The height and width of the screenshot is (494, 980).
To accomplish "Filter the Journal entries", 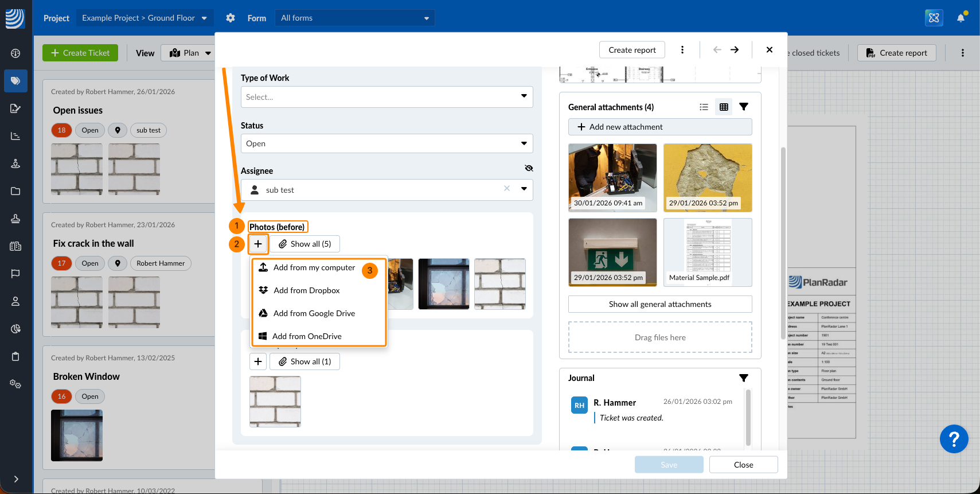I will coord(744,378).
